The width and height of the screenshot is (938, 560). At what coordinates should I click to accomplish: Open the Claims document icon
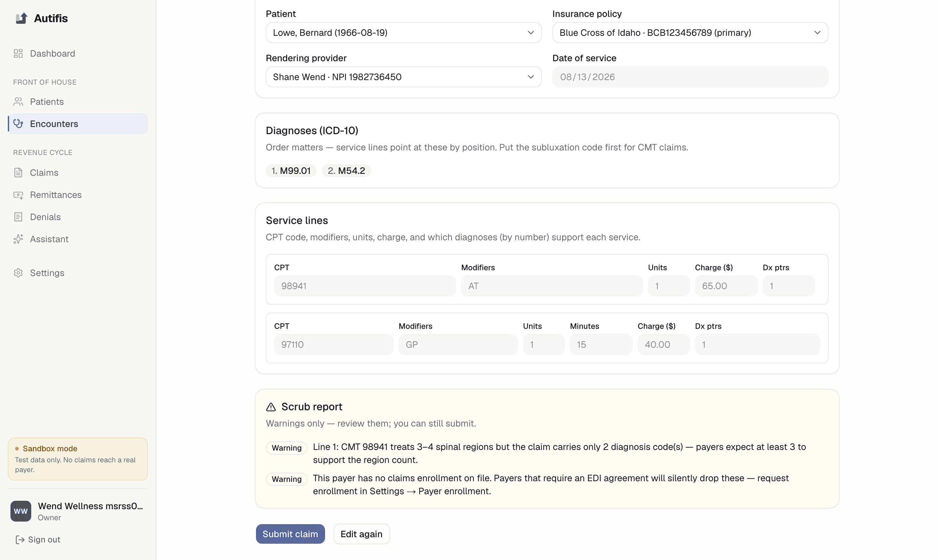point(18,173)
